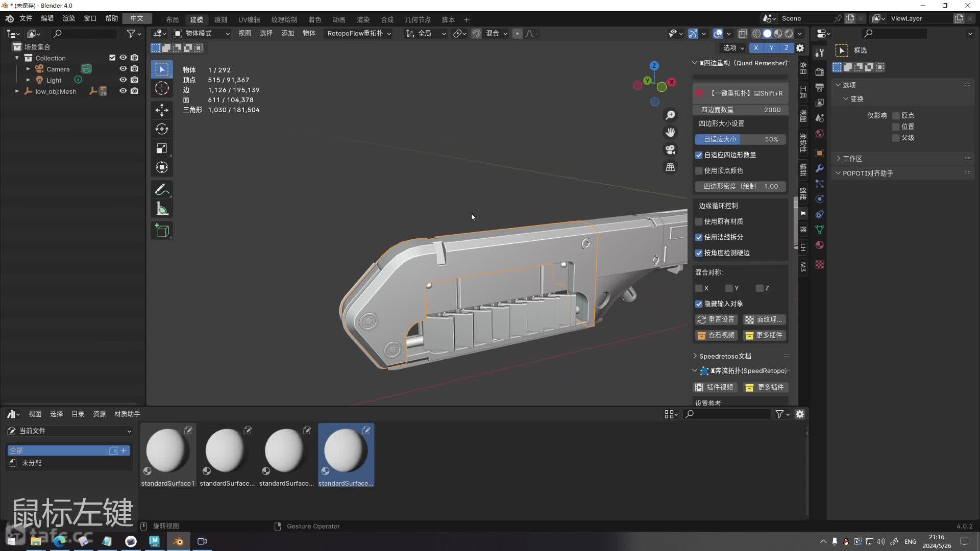The image size is (980, 551).
Task: Enable 使用顶点颜色 checkbox
Action: pyautogui.click(x=699, y=171)
